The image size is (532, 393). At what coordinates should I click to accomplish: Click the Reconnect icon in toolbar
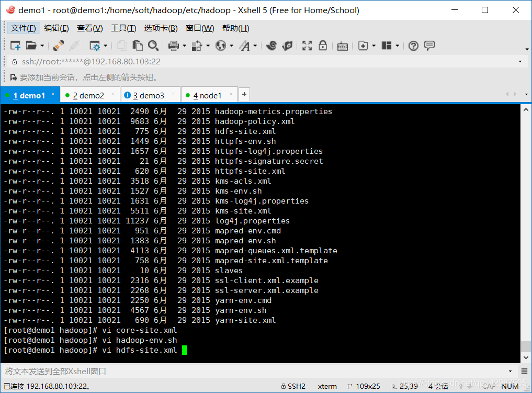tap(74, 46)
